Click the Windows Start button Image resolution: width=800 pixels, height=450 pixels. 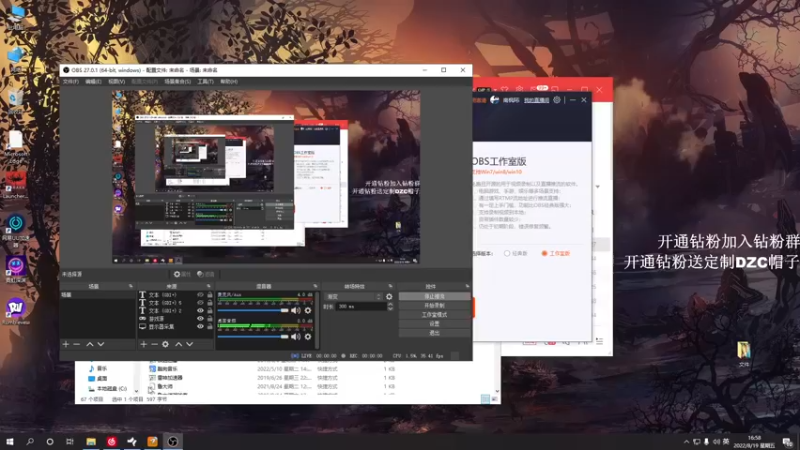10,441
